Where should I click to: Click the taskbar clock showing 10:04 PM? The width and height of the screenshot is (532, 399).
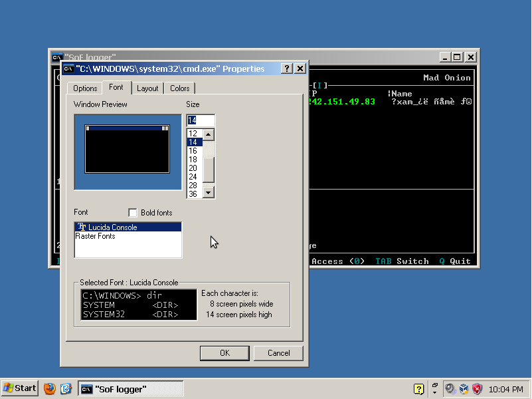tap(505, 389)
